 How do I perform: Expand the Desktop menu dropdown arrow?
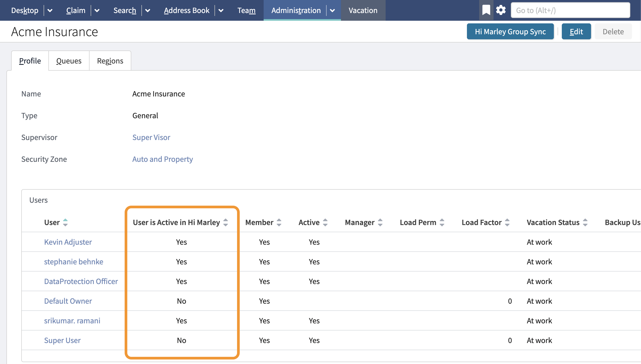pos(50,11)
